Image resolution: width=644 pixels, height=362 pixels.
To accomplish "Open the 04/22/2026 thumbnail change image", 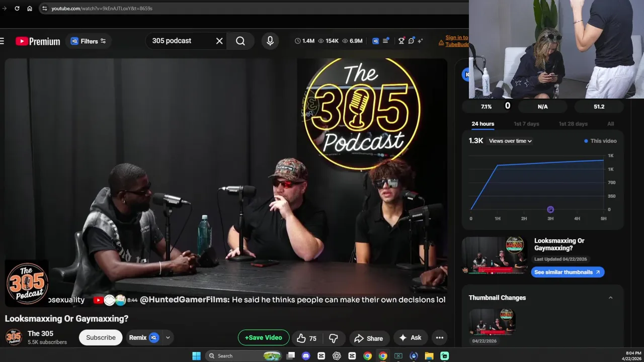I will [493, 322].
